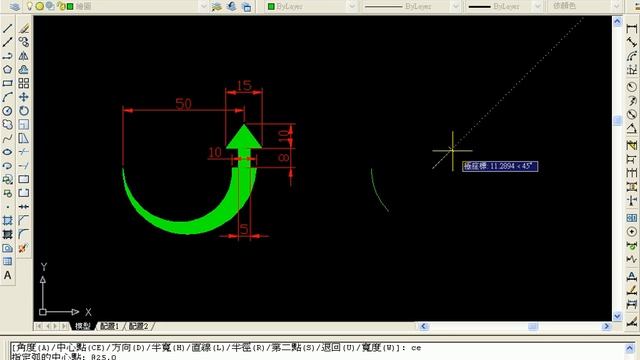The height and width of the screenshot is (360, 640).
Task: Select the Circle tool
Action: point(7,111)
